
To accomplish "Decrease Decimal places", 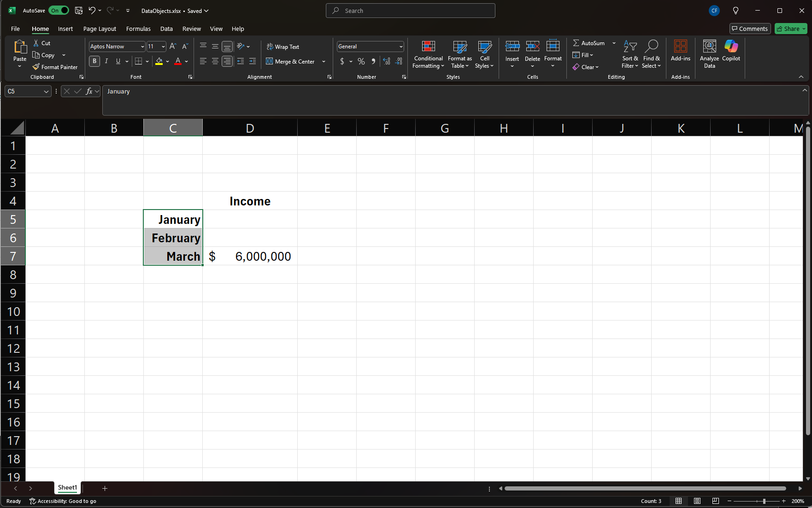I will pos(399,61).
